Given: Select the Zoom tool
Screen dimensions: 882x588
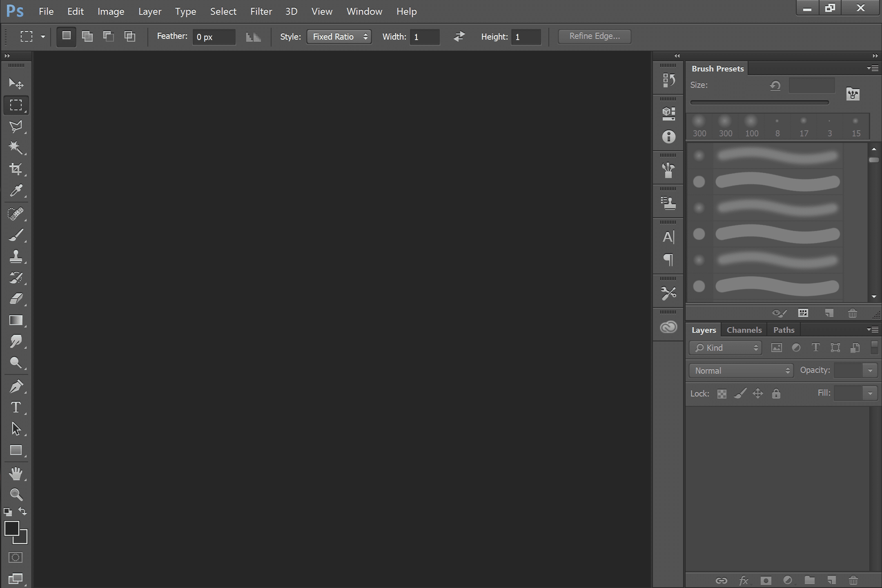Looking at the screenshot, I should pos(16,494).
